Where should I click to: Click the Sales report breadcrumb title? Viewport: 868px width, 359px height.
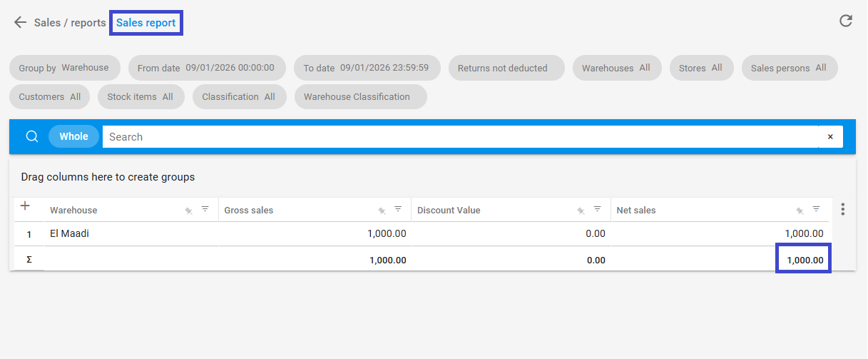(x=146, y=23)
